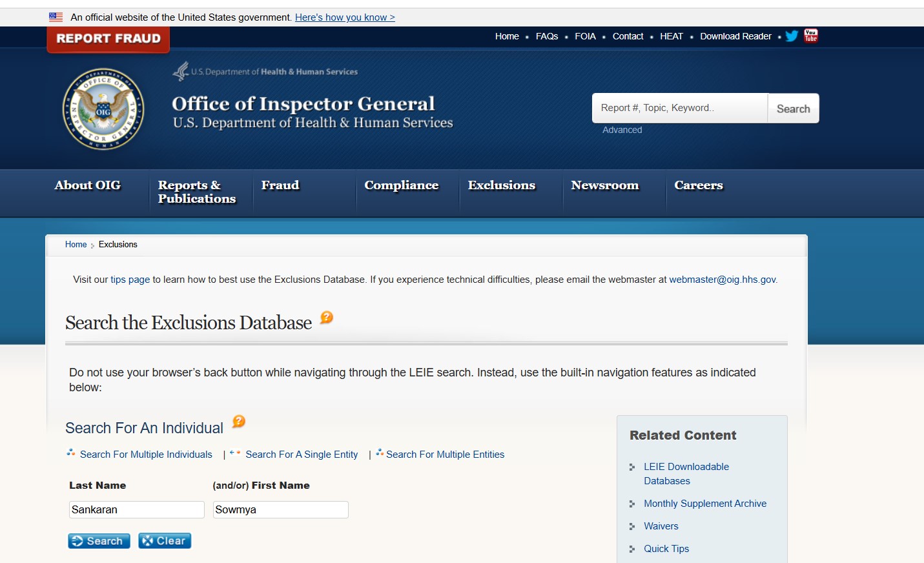Click icon before Search For A Single Entity
Screen dimensions: 924x563
235,453
